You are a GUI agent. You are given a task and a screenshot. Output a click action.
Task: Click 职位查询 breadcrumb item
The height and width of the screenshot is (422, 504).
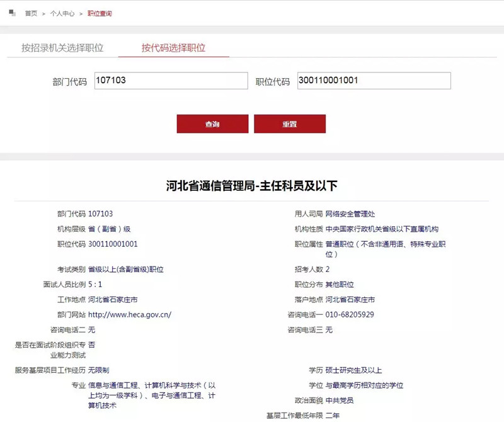100,13
